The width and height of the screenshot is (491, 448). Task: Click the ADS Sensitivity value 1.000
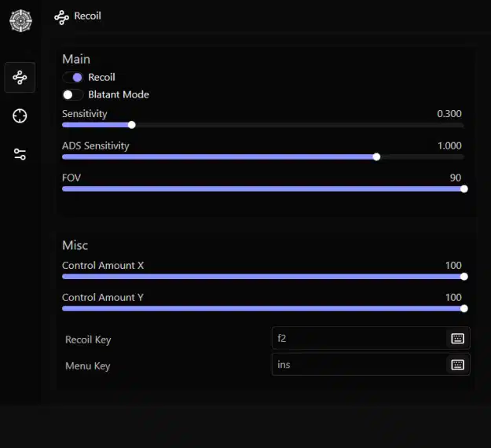click(x=449, y=145)
